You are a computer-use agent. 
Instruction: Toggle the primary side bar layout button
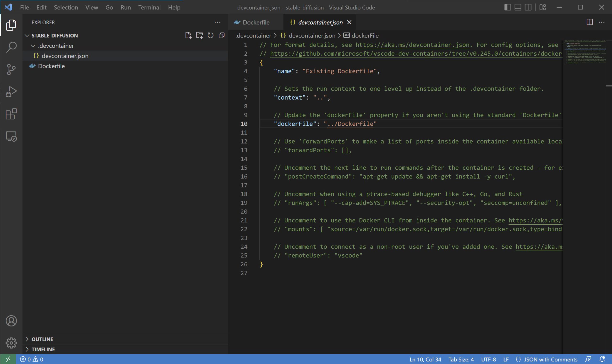[508, 7]
